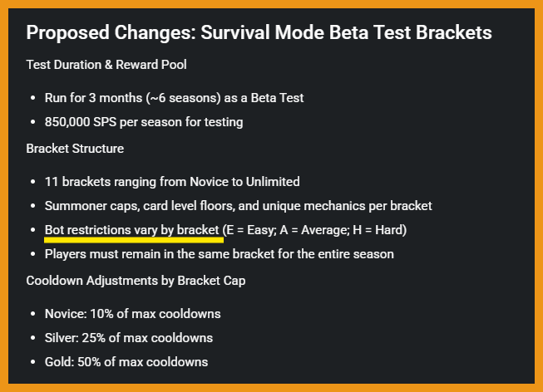543x392 pixels.
Task: Click 'Players must remain in the same bracket' line
Action: coord(220,254)
